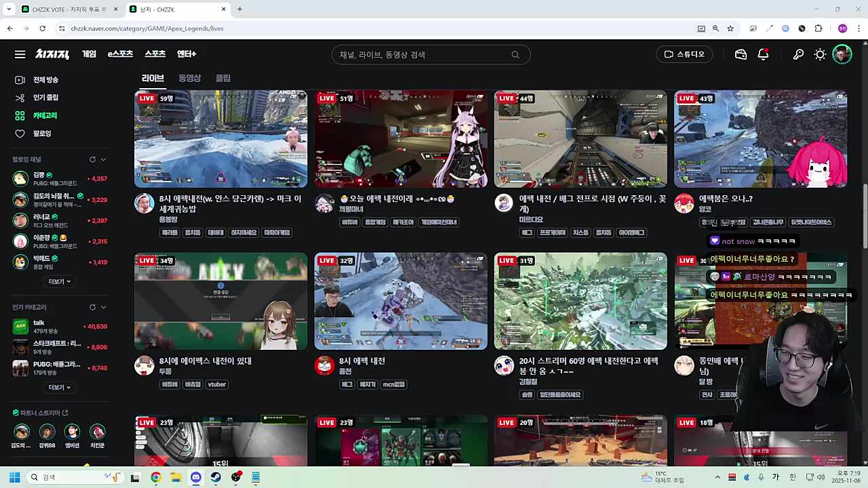Refresh the 인기 카테고리 list
The image size is (868, 488).
[x=92, y=307]
